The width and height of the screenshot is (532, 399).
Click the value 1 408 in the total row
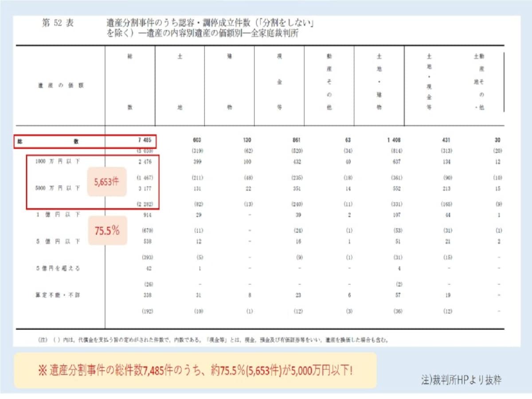pos(394,140)
